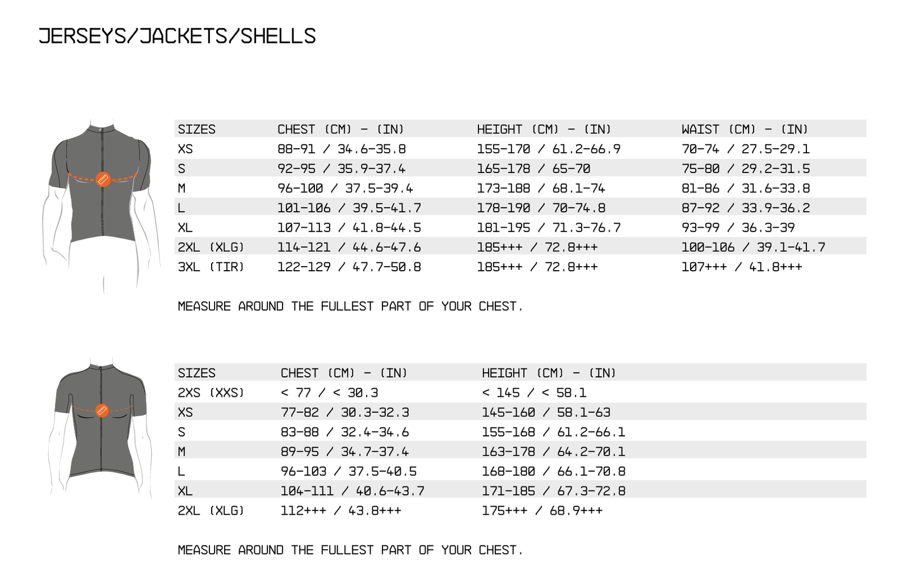The height and width of the screenshot is (588, 908).
Task: Click the upper 'Measure around the fullest part' note
Action: point(350,306)
